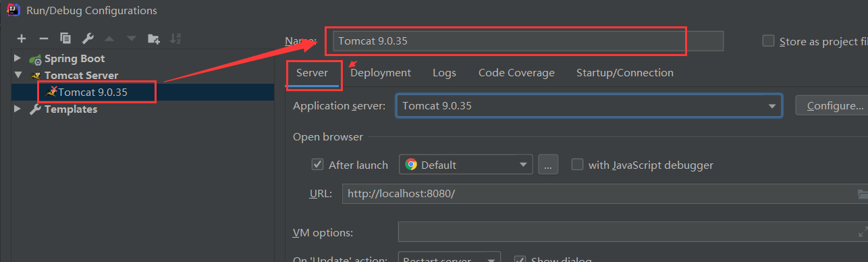Click the Chrome icon in browser dropdown

click(411, 165)
